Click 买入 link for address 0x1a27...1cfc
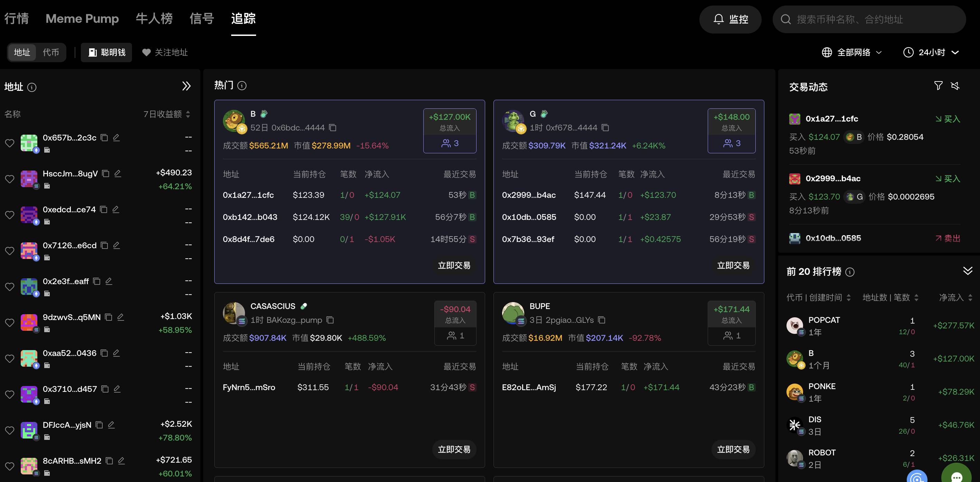This screenshot has height=482, width=980. pyautogui.click(x=949, y=118)
